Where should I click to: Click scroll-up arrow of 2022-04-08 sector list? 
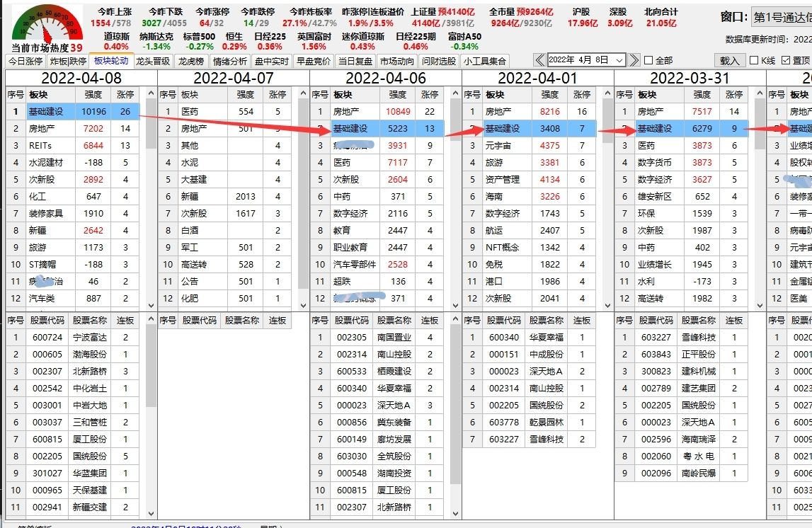pyautogui.click(x=151, y=93)
